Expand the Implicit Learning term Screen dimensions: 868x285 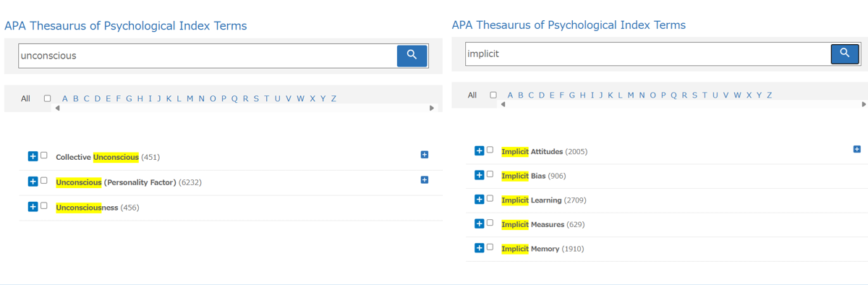point(479,199)
